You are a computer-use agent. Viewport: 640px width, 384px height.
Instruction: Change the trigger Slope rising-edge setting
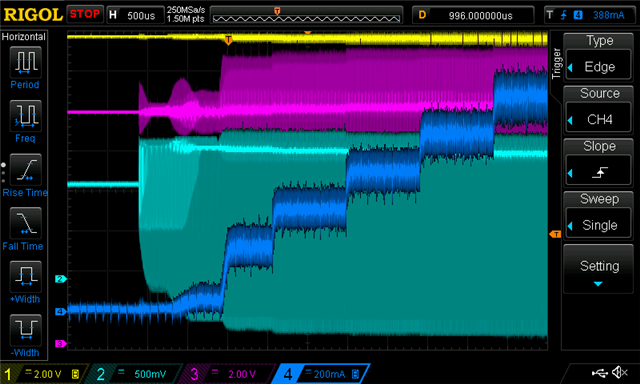tap(598, 162)
